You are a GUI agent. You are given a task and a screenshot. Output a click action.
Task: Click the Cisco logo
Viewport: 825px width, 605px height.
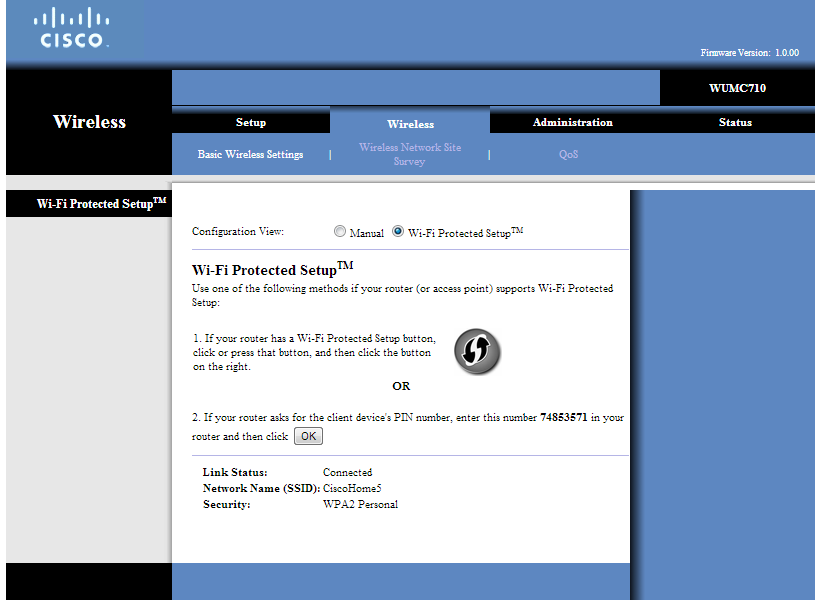72,28
